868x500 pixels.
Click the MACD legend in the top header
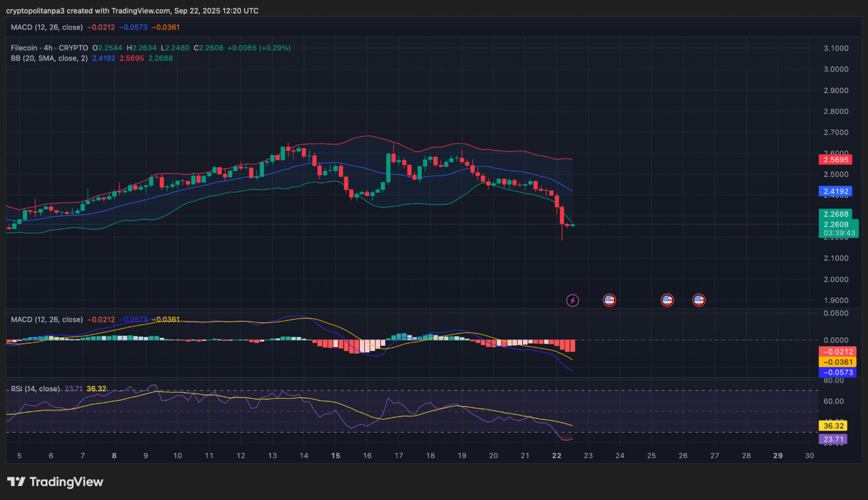[47, 27]
